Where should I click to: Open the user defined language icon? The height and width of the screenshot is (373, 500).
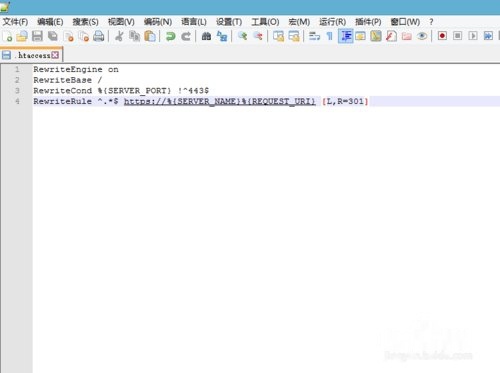tap(360, 36)
